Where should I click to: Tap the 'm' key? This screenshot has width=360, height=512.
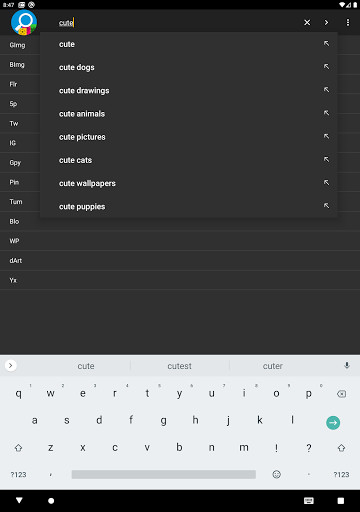(x=244, y=448)
